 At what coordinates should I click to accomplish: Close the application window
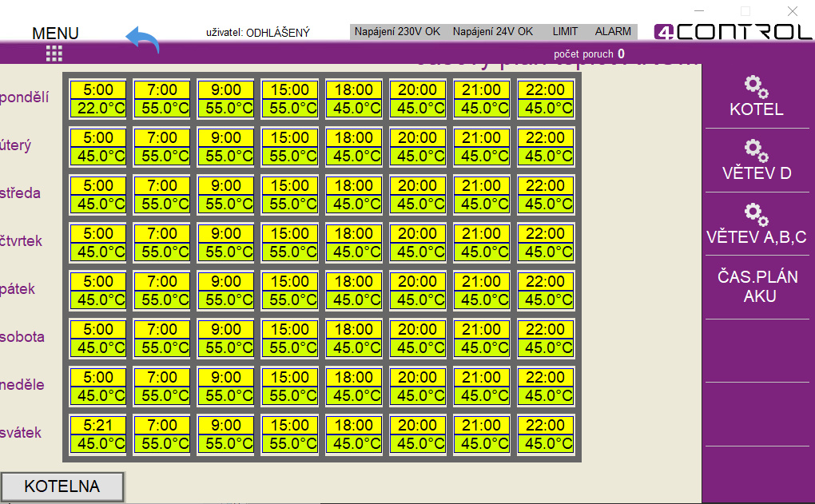pos(792,11)
